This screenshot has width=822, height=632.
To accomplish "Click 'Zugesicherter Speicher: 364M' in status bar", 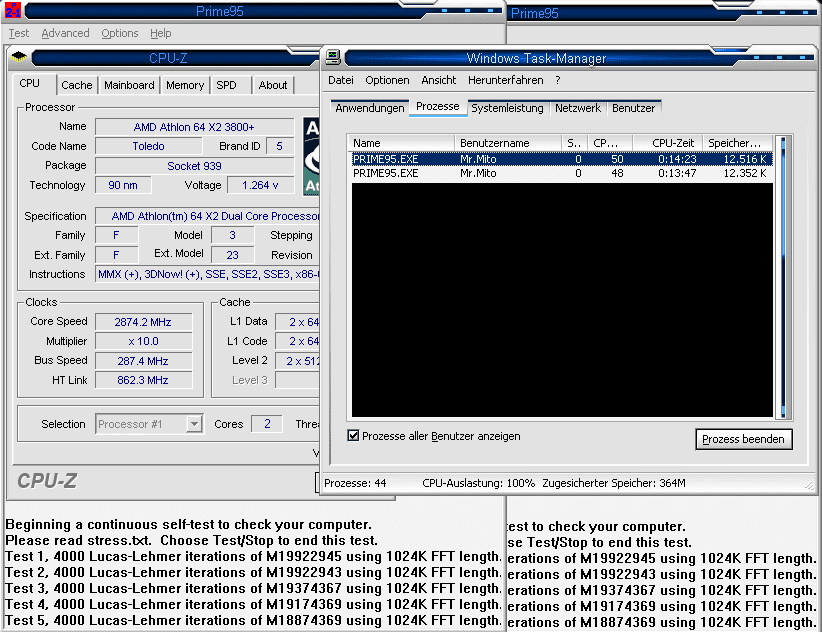I will 614,483.
